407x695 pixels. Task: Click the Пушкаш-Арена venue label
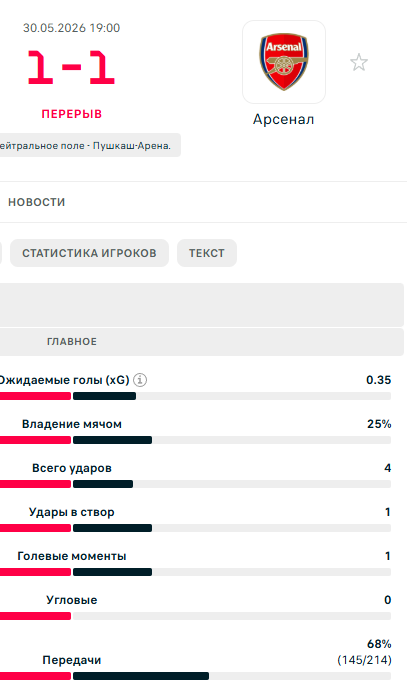131,145
